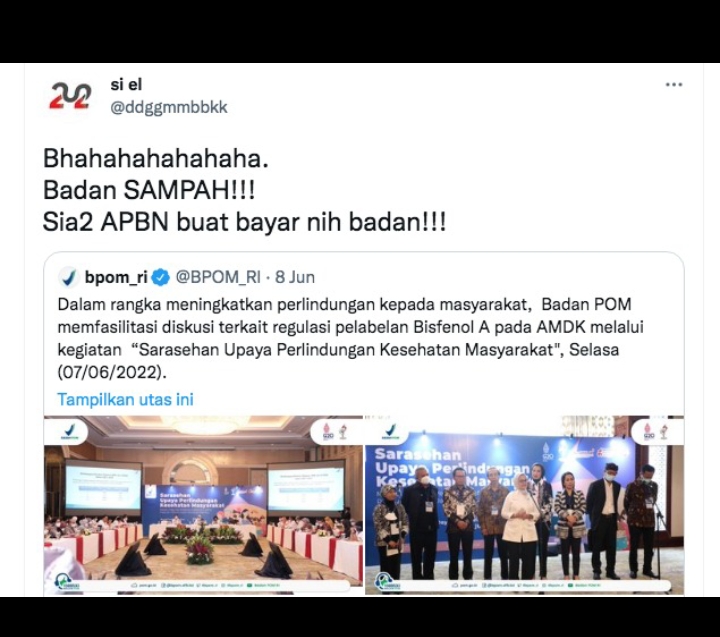Open the right group photo thumbnail
This screenshot has height=637, width=720.
pyautogui.click(x=524, y=505)
